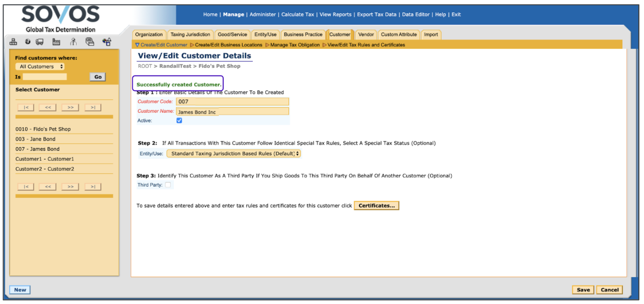Click the Certificates... button

[x=376, y=206]
